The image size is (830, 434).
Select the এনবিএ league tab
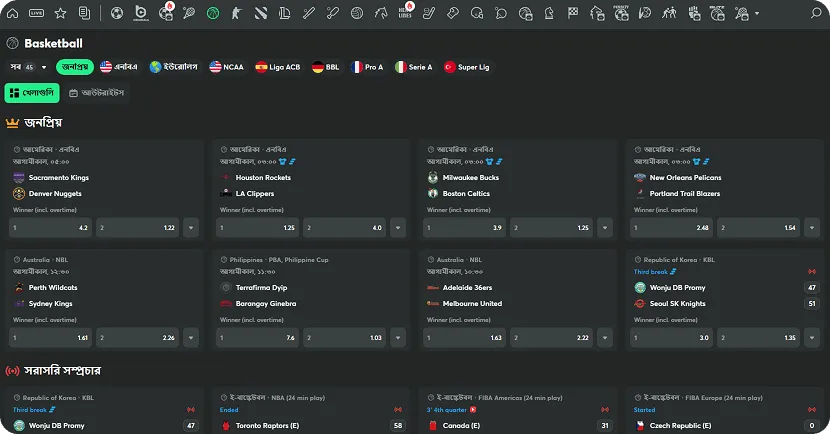119,67
